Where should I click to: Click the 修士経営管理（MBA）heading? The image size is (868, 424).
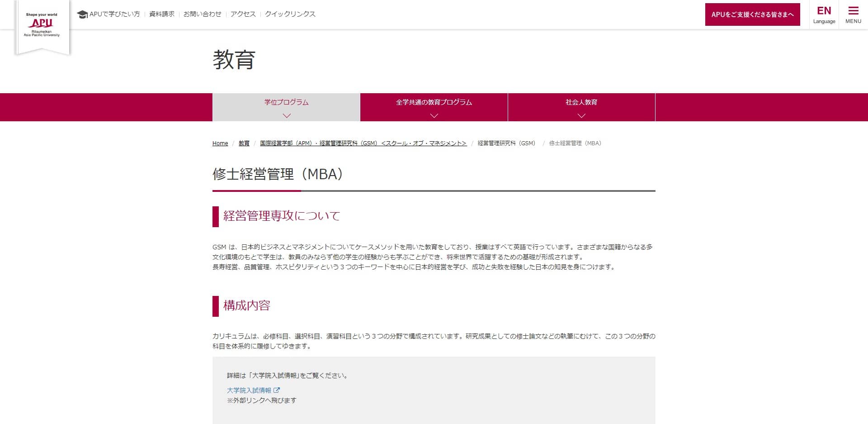[278, 174]
